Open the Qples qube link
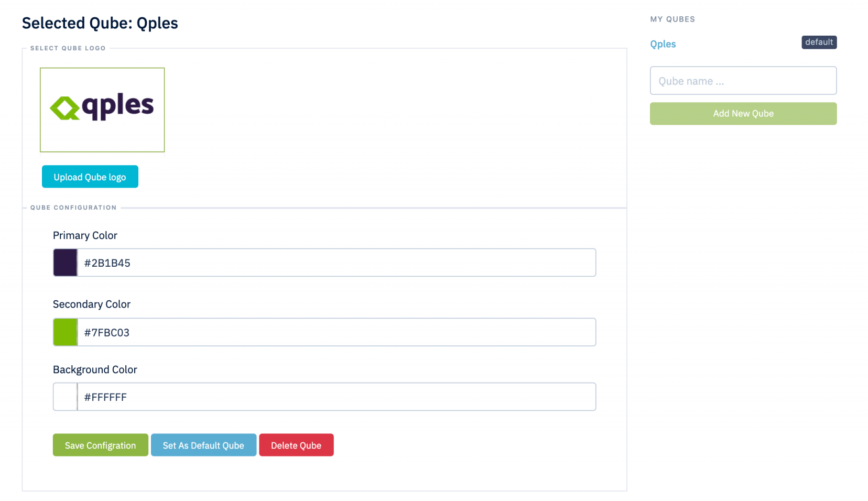Screen dimensions: 868x501 663,44
